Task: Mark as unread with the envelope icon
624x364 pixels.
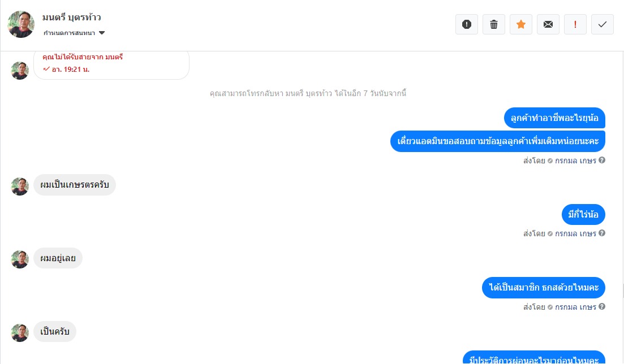Action: pyautogui.click(x=548, y=24)
